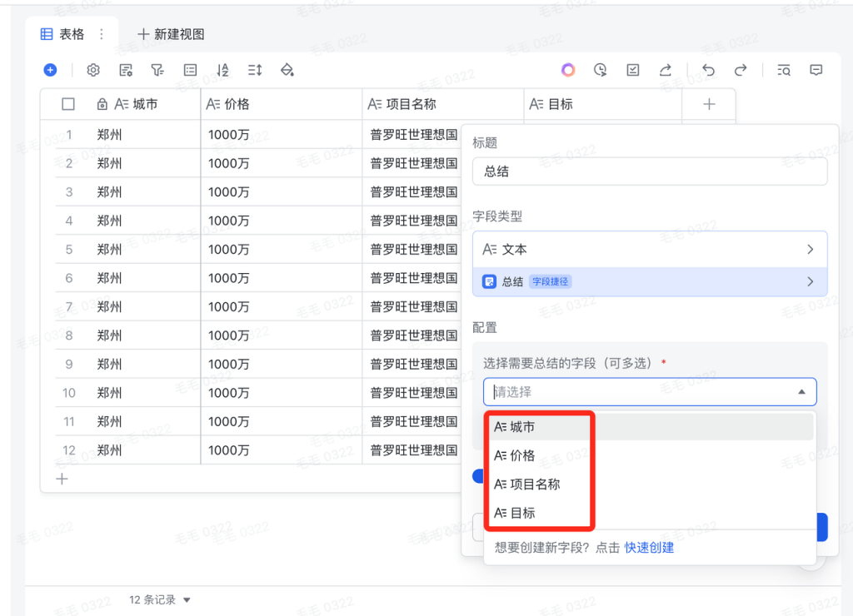Undo the last action
This screenshot has width=853, height=616.
click(x=708, y=70)
